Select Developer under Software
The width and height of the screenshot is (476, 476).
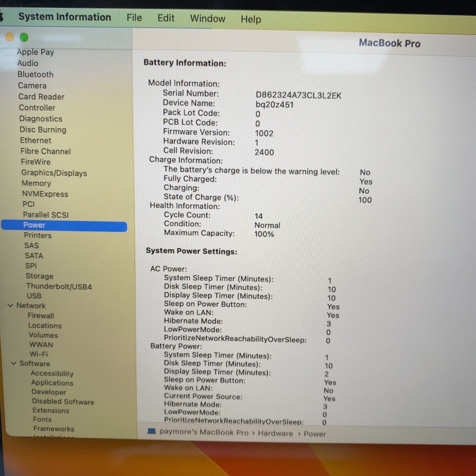pyautogui.click(x=49, y=392)
